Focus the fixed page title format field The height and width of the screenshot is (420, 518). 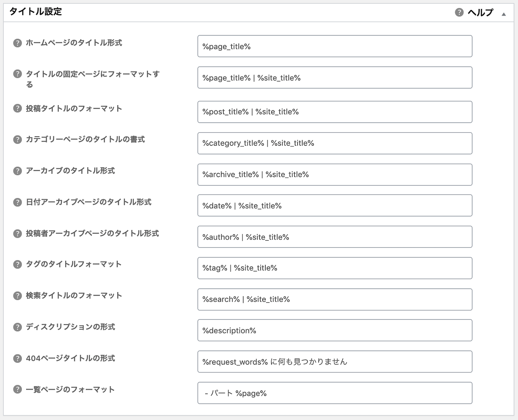coord(335,78)
